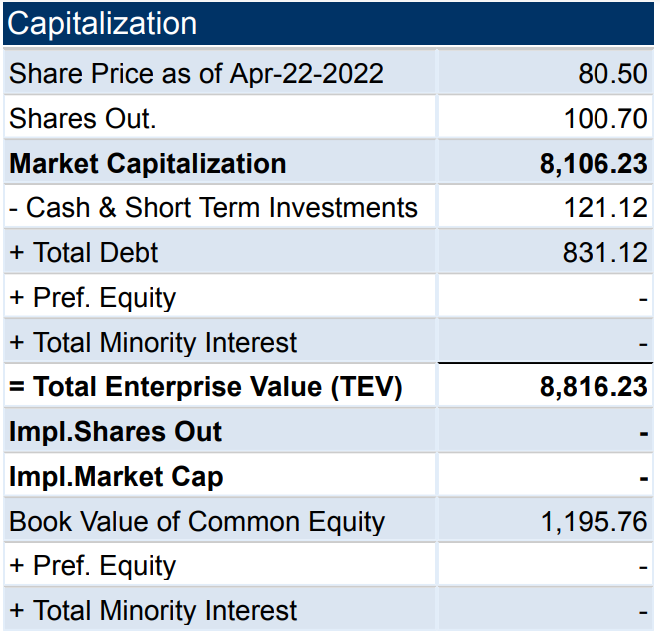Click the shares outstanding value 100.70
This screenshot has width=660, height=640.
[x=606, y=118]
